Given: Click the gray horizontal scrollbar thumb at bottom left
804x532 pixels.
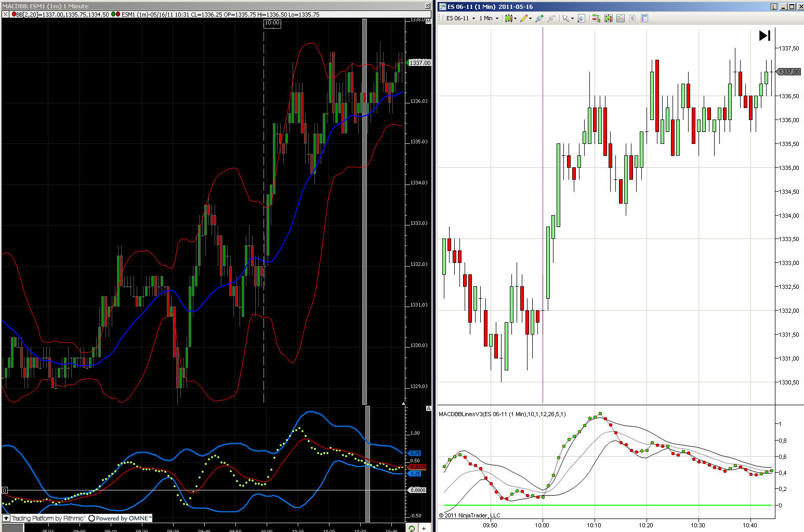Looking at the screenshot, I should click(12, 528).
